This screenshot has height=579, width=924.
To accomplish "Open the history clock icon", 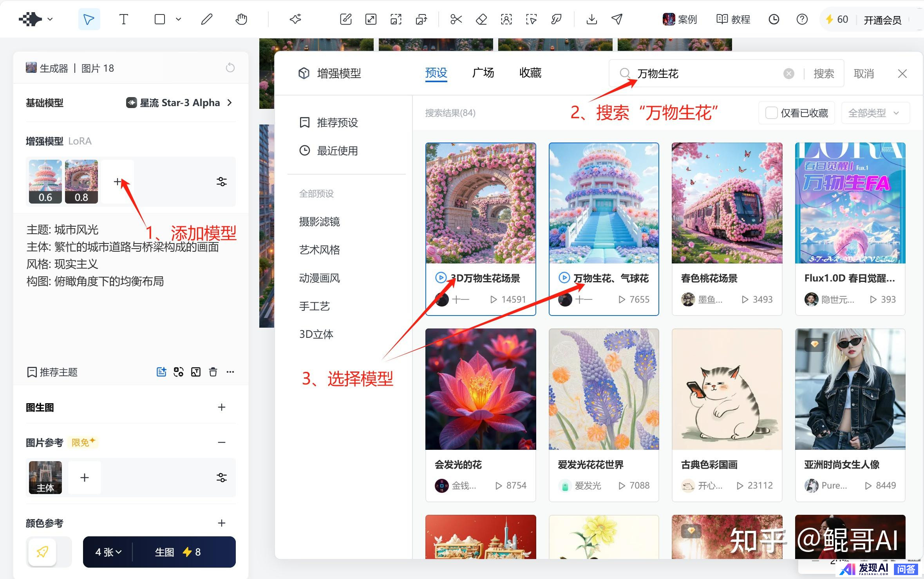I will click(774, 19).
